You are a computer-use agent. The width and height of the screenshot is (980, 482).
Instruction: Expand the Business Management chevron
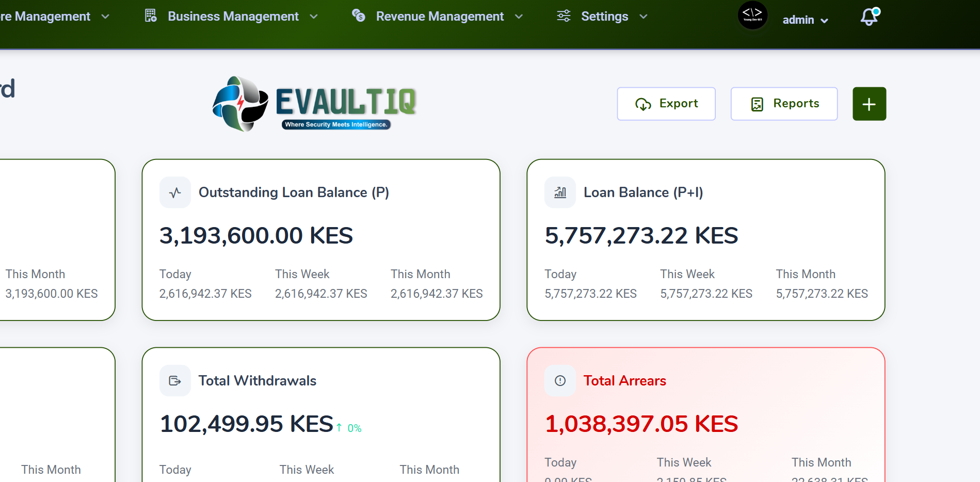pyautogui.click(x=314, y=17)
